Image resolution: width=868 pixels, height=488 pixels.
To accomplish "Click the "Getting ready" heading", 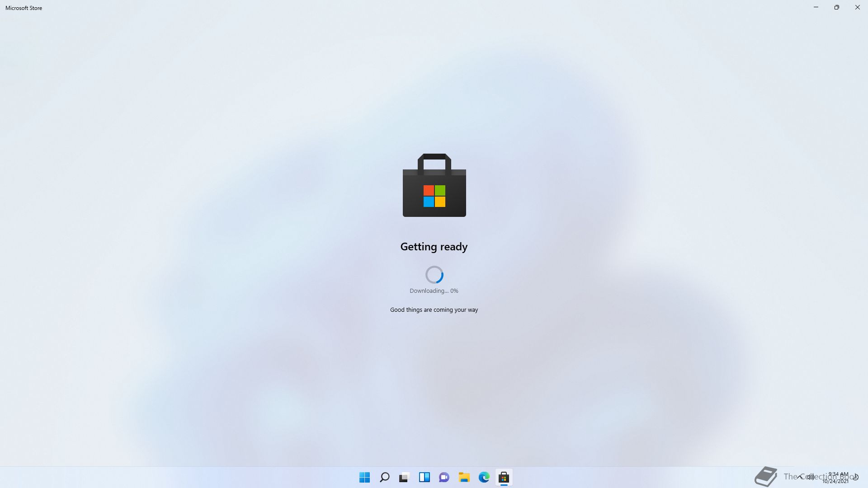I will (x=434, y=247).
